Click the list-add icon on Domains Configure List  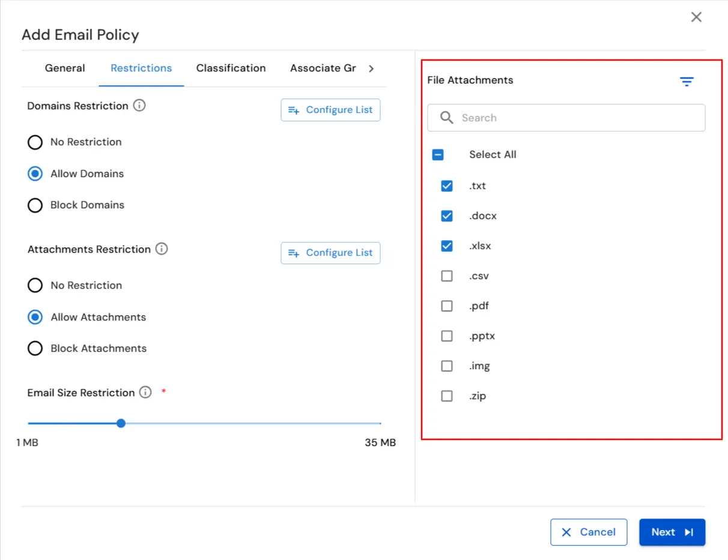coord(294,110)
